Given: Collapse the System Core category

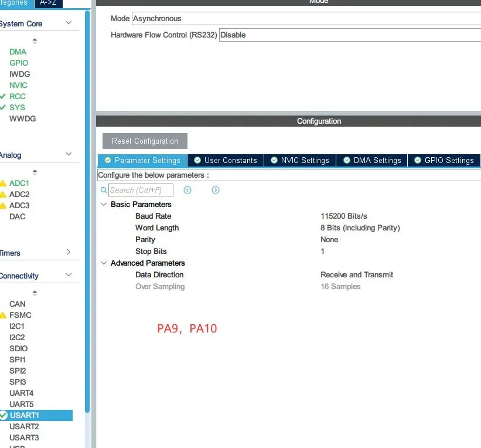Looking at the screenshot, I should (x=69, y=23).
